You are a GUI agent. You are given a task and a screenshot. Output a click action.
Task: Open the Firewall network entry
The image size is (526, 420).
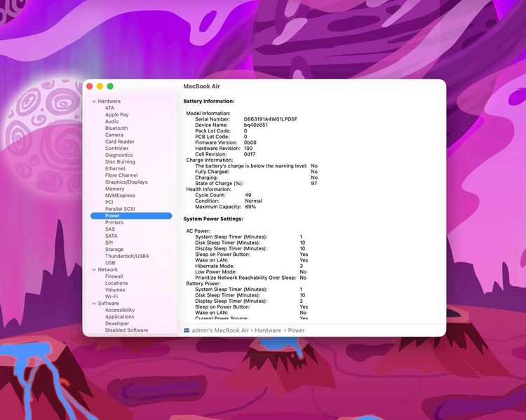tap(114, 276)
